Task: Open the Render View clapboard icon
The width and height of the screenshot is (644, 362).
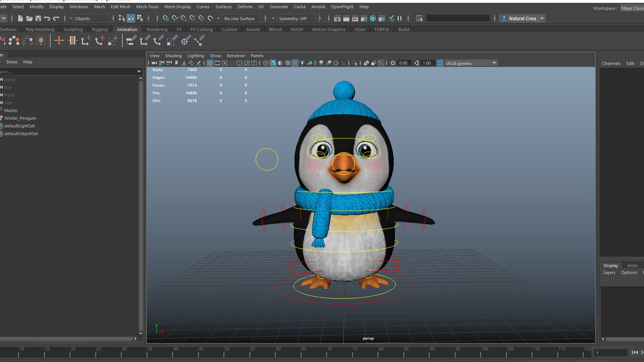Action: pyautogui.click(x=337, y=18)
